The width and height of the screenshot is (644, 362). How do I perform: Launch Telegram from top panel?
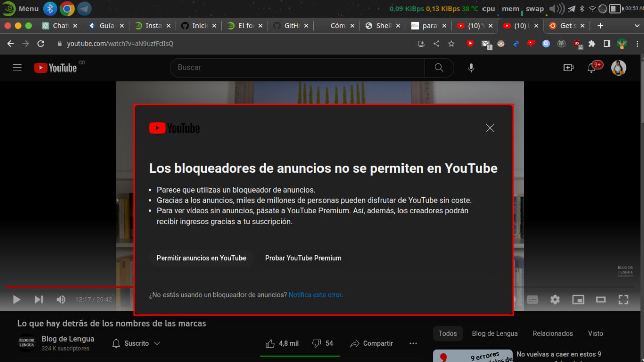click(85, 9)
